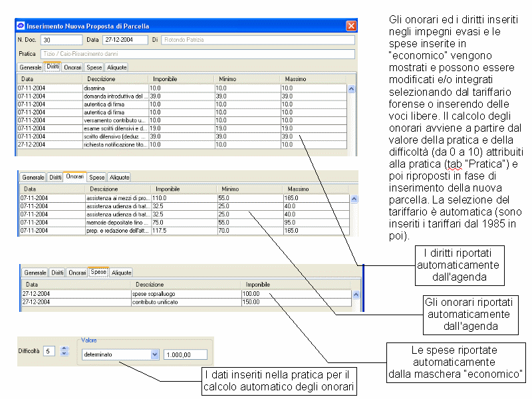Screen dimensions: 532x399
Task: Select the 'scritto difensivo (deduz.' row
Action: pos(182,136)
